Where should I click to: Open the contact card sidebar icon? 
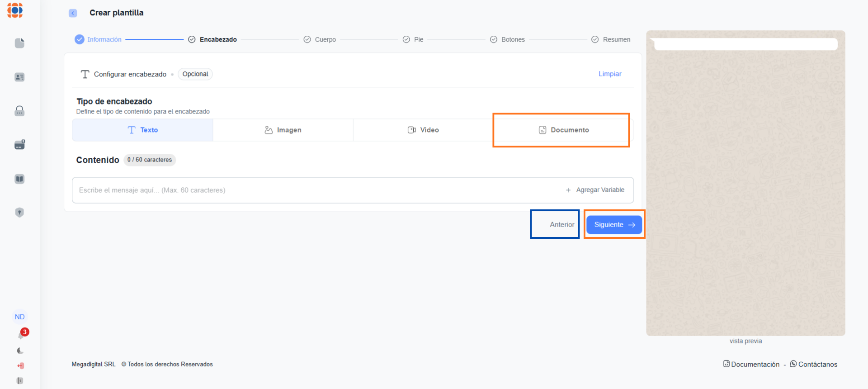[x=19, y=77]
